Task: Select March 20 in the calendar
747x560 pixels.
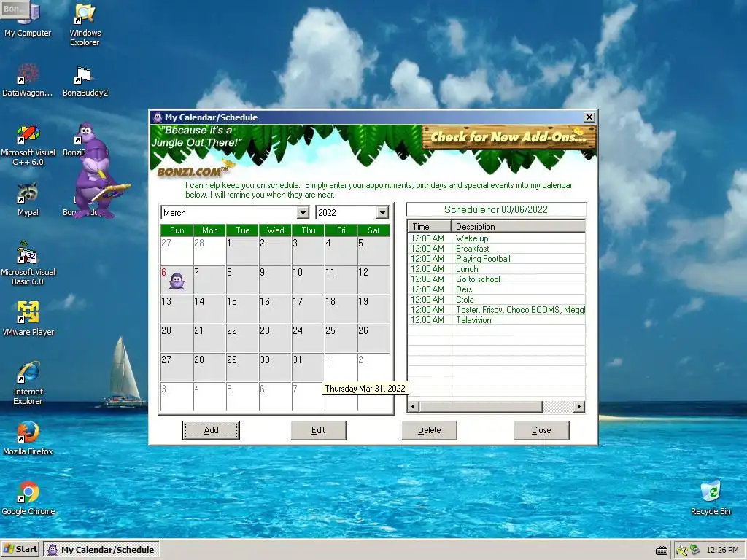Action: pyautogui.click(x=177, y=338)
